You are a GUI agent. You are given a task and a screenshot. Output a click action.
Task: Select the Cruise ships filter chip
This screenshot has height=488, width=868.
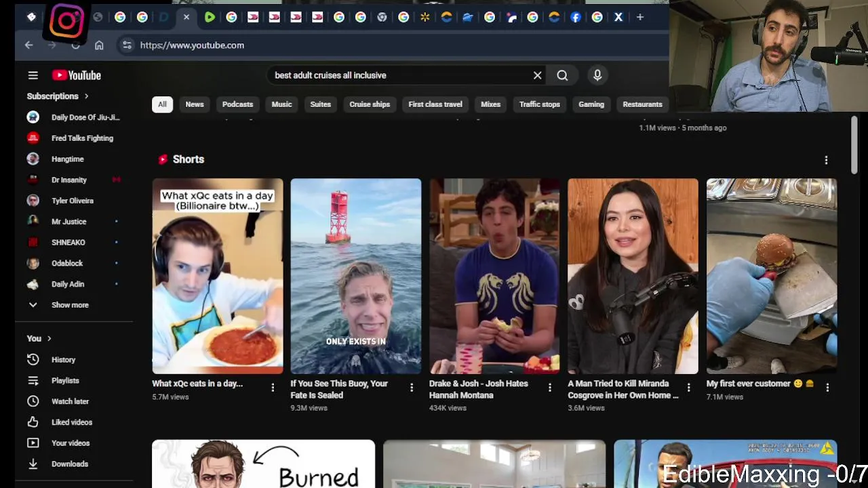(370, 104)
